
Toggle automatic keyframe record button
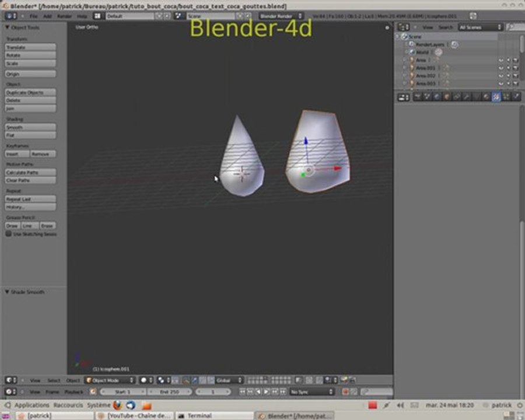[x=345, y=391]
